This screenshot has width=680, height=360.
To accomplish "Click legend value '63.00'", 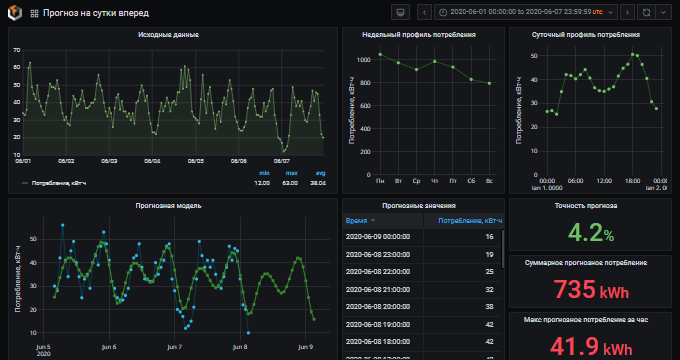I will (290, 183).
